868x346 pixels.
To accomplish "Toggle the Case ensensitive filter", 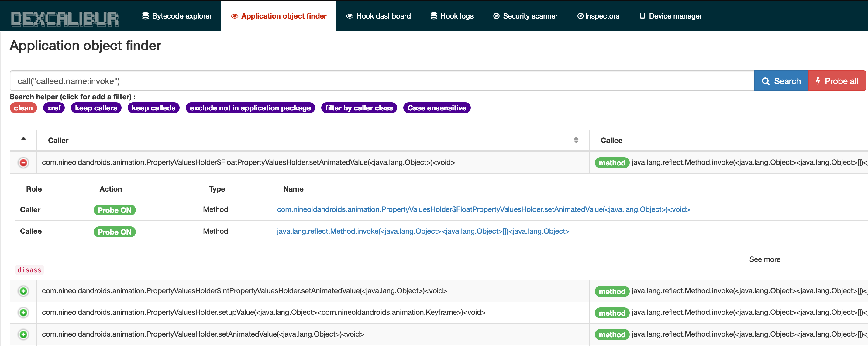I will pos(436,108).
